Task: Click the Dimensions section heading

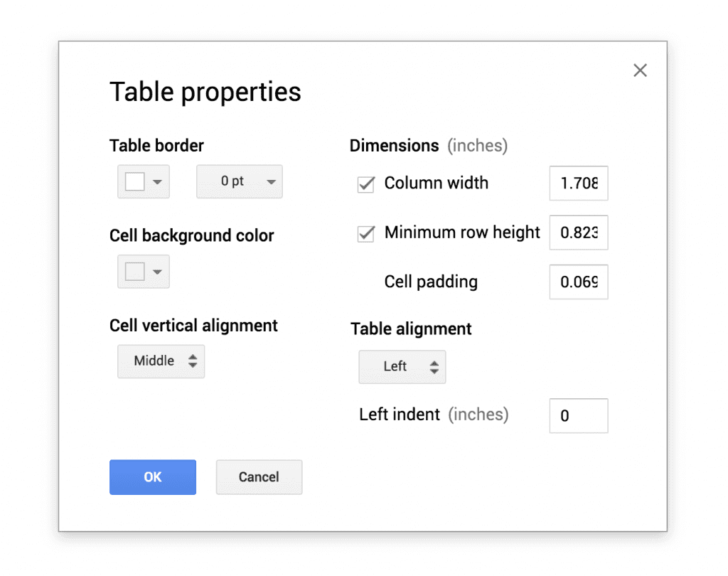Action: point(394,145)
